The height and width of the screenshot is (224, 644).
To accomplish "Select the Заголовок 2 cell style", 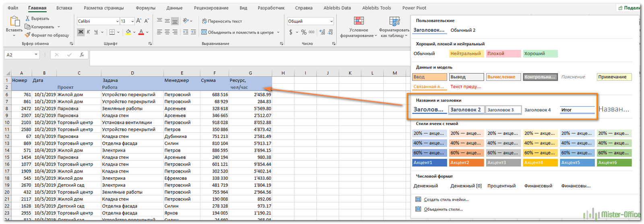I will coord(465,110).
